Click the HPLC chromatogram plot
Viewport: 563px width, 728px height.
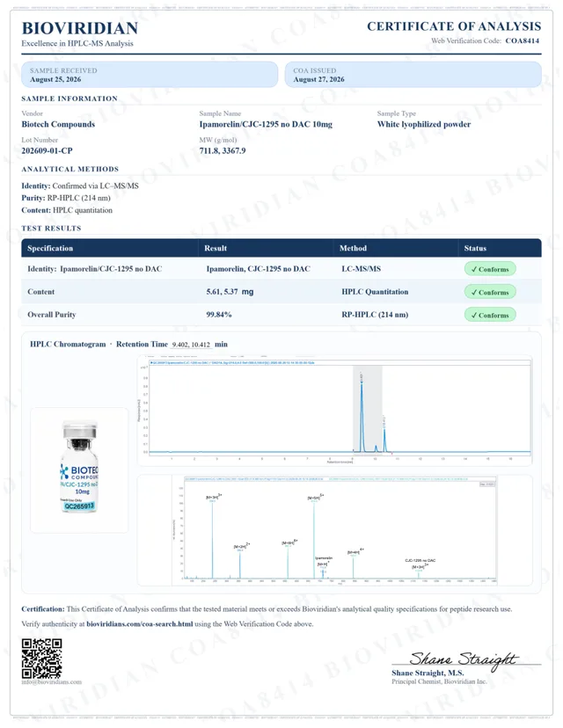(x=334, y=411)
